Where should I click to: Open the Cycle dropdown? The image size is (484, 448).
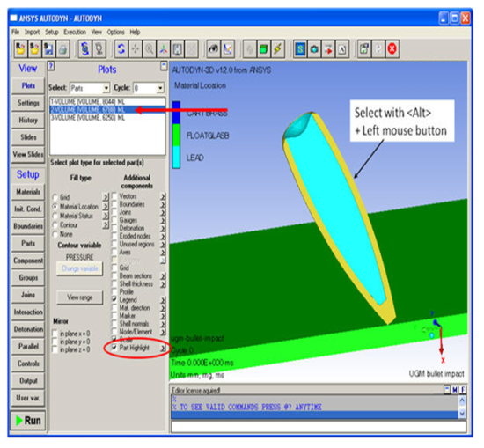pos(160,88)
